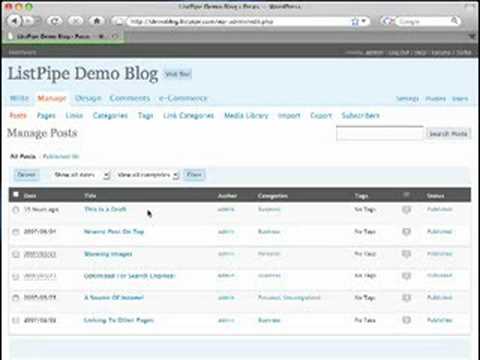Open comments icon for 'This is a Draft'
The image size is (480, 360).
[x=406, y=209]
